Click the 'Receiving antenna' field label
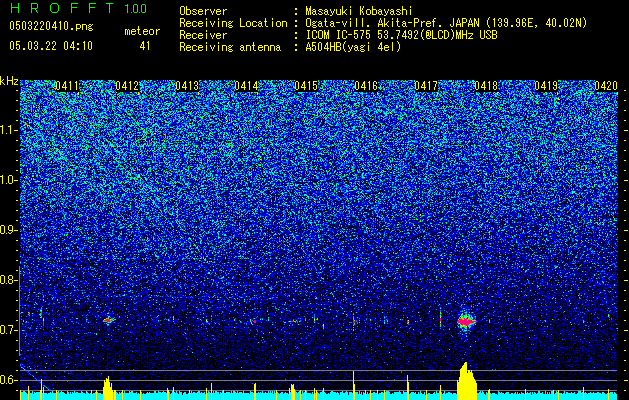629x400 pixels. coord(230,47)
